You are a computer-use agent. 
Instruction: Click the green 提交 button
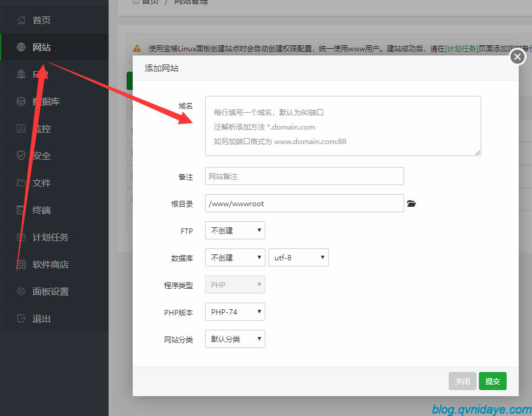coord(493,381)
